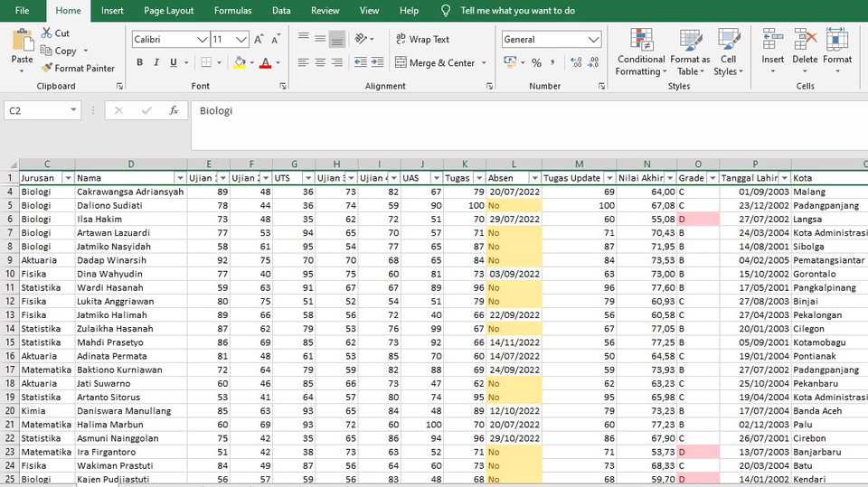Screen dimensions: 868x487
Task: Middle align the cell contents
Action: pyautogui.click(x=320, y=38)
